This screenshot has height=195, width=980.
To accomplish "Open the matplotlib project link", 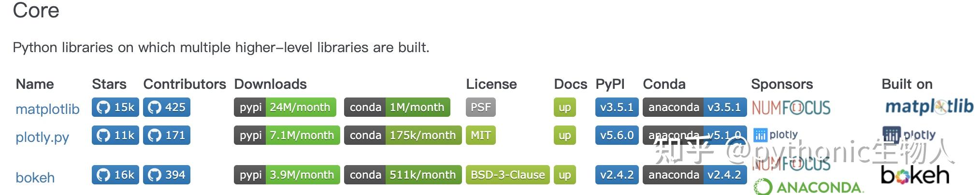I will coord(47,109).
